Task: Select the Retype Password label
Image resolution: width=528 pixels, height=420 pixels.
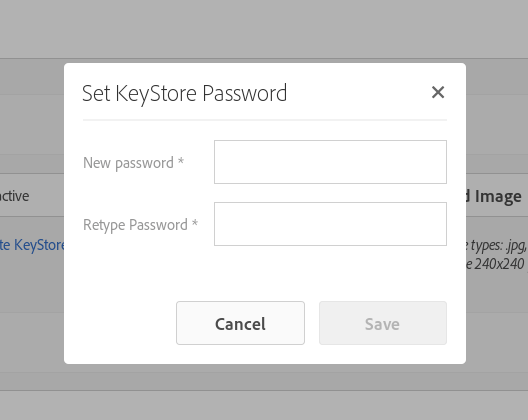Action: [x=135, y=225]
